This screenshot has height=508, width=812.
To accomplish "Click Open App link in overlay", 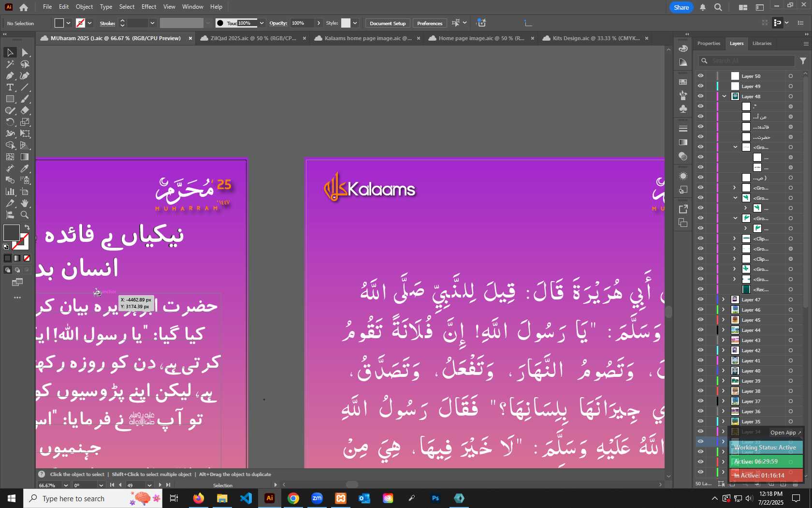I will click(785, 433).
